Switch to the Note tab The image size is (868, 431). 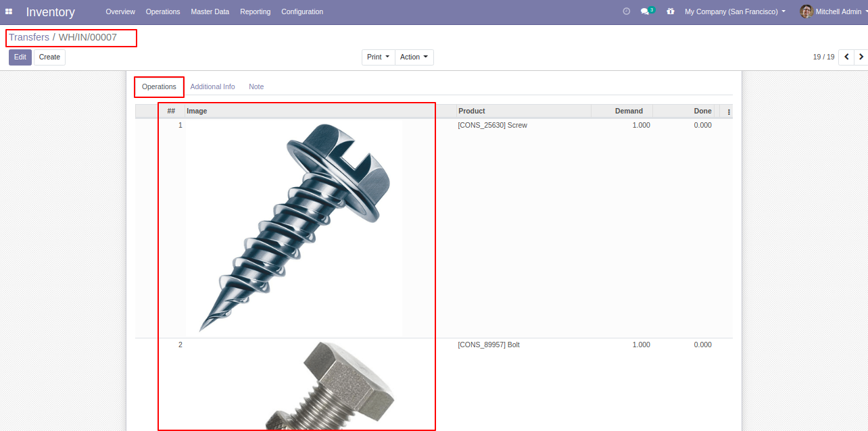tap(256, 86)
